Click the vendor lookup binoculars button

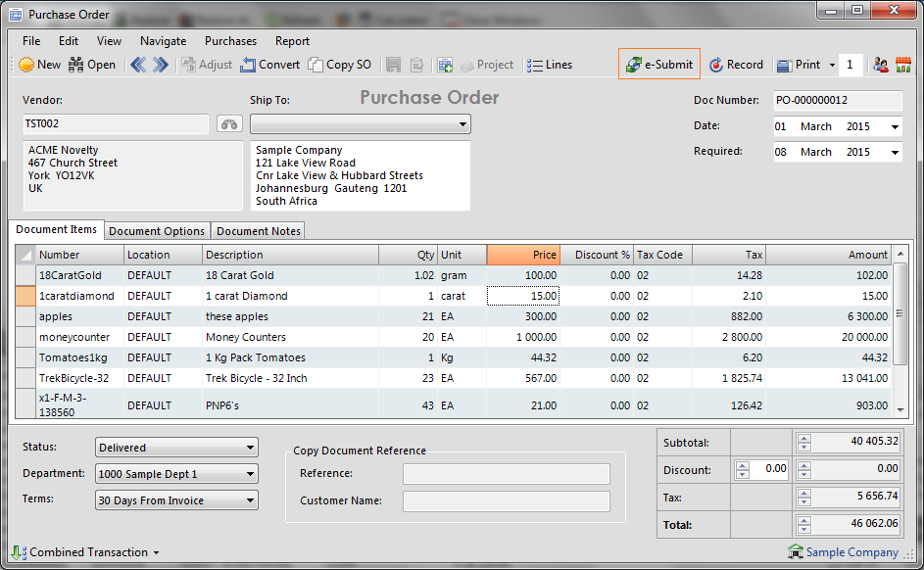coord(229,124)
